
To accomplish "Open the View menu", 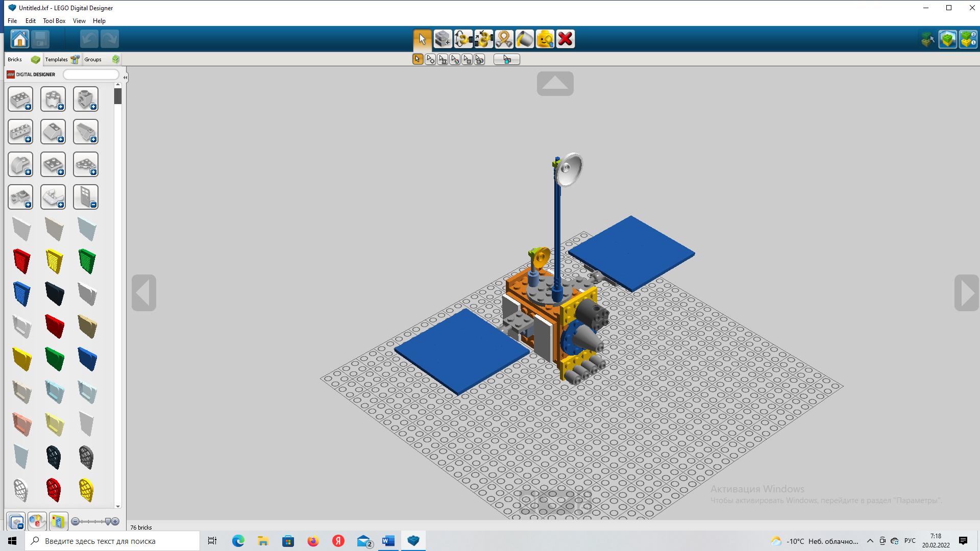I will [x=79, y=21].
